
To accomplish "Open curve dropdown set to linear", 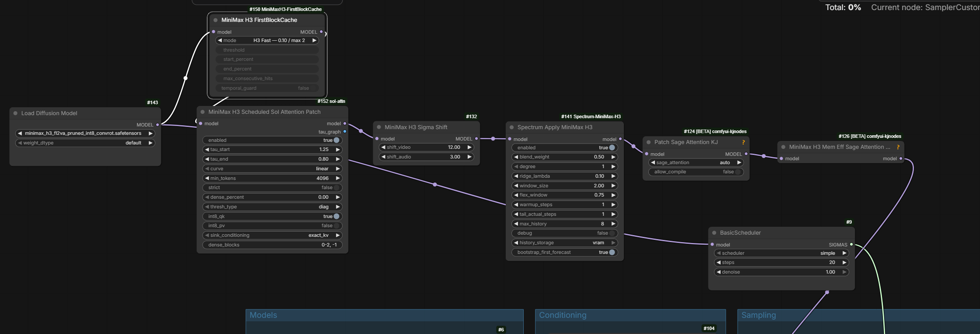I will point(273,169).
